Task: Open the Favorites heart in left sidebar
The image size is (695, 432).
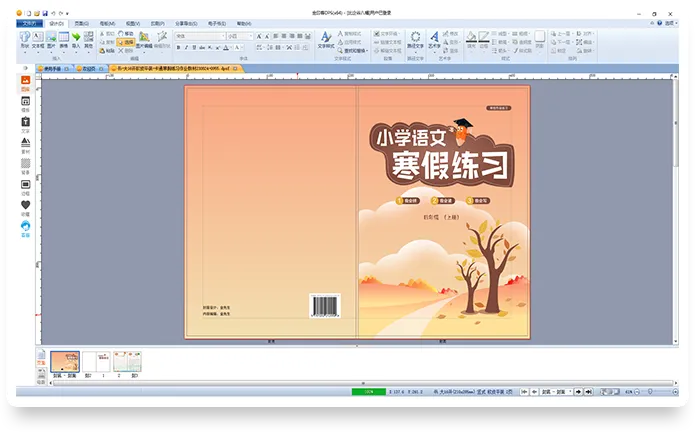Action: click(x=26, y=204)
